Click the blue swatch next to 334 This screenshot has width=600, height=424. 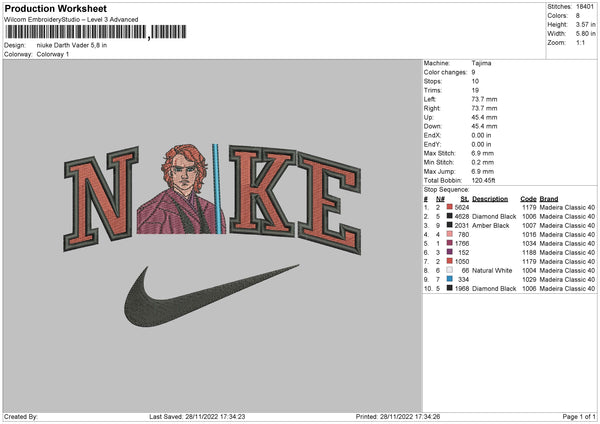point(450,279)
